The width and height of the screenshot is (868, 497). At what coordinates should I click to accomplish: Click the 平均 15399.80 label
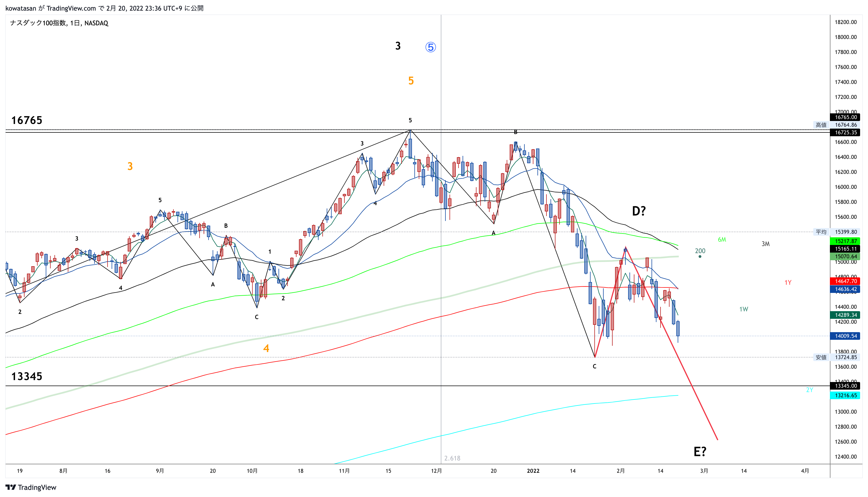pyautogui.click(x=836, y=232)
